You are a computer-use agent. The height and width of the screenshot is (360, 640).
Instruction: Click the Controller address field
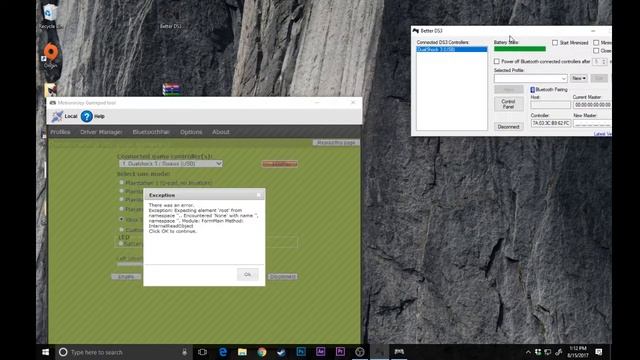[550, 123]
